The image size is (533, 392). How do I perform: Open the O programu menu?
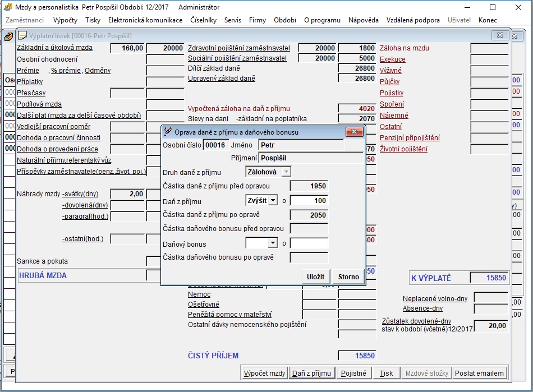[x=322, y=20]
